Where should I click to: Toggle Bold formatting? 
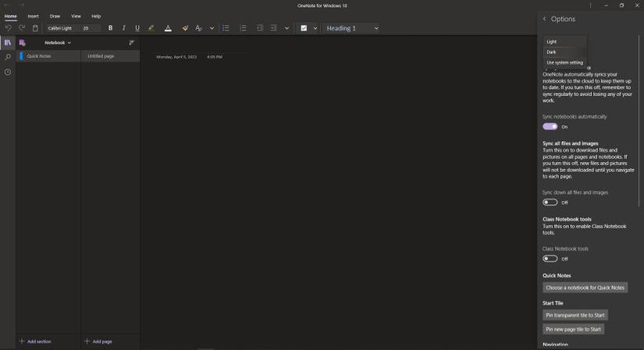coord(110,28)
